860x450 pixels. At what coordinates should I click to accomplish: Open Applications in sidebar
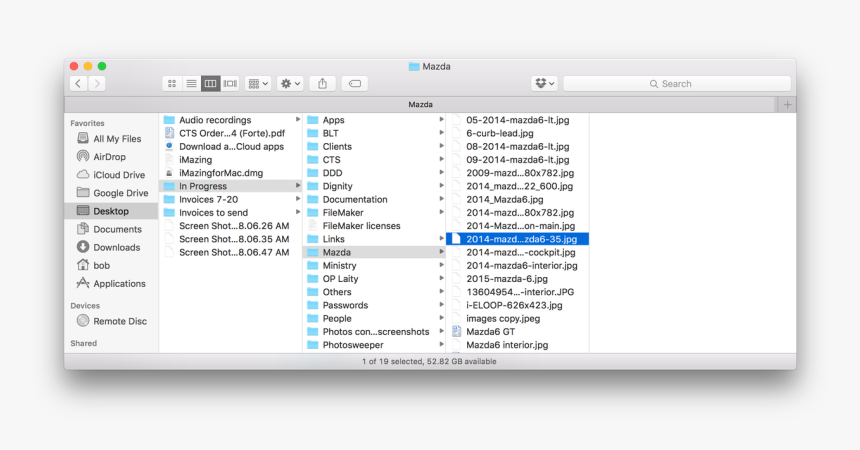[111, 283]
